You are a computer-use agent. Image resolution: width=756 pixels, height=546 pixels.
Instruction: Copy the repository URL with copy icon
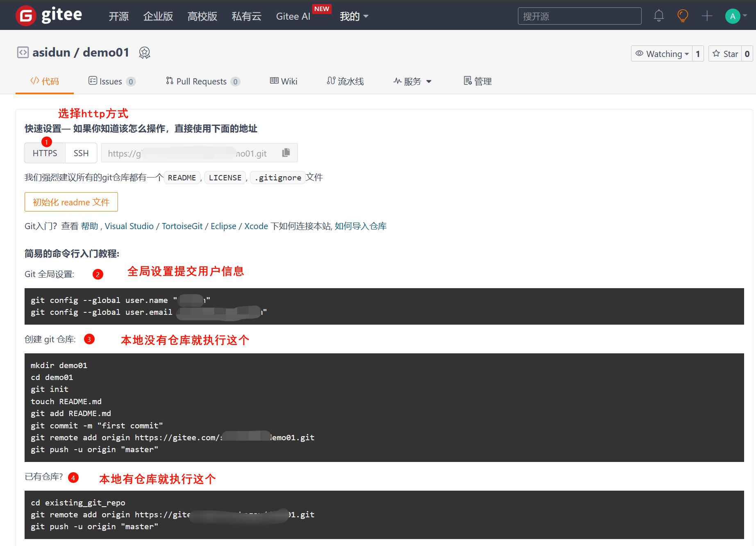pyautogui.click(x=286, y=153)
